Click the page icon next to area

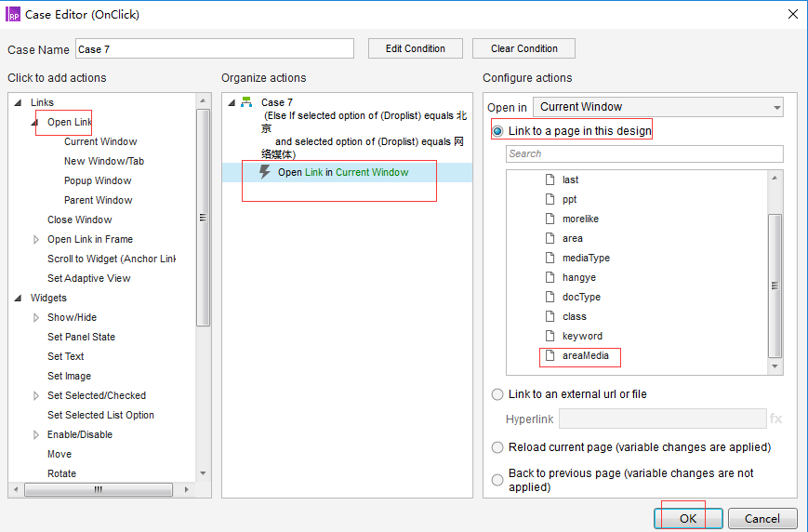click(550, 238)
